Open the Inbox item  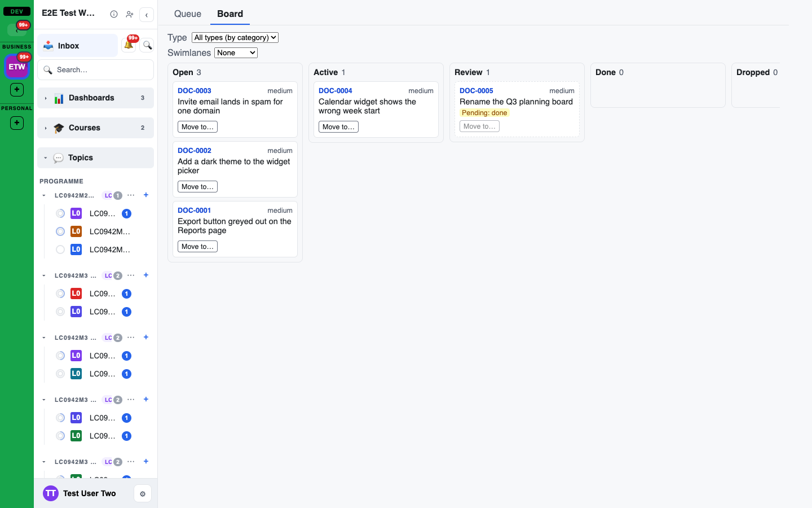tap(78, 46)
